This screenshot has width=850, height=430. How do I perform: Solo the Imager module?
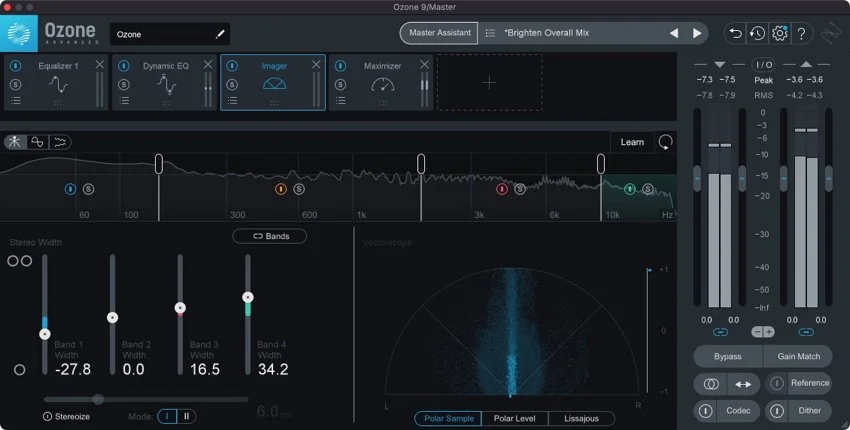(x=232, y=85)
